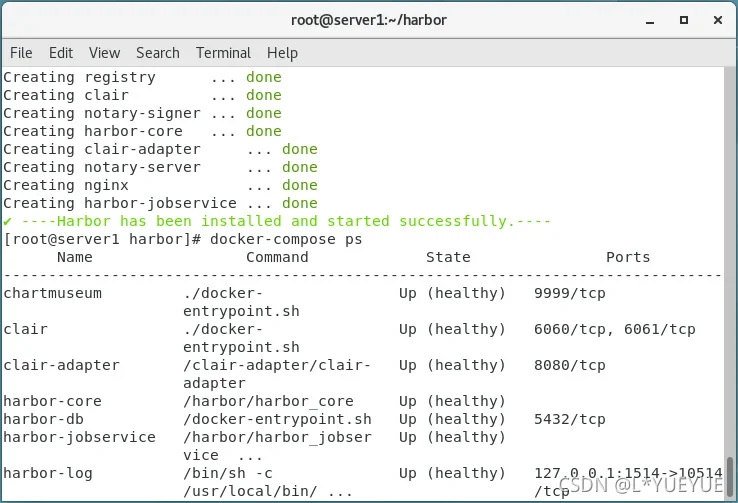Click the 'Creating nginx' line
Image resolution: width=738 pixels, height=503 pixels.
pos(160,185)
